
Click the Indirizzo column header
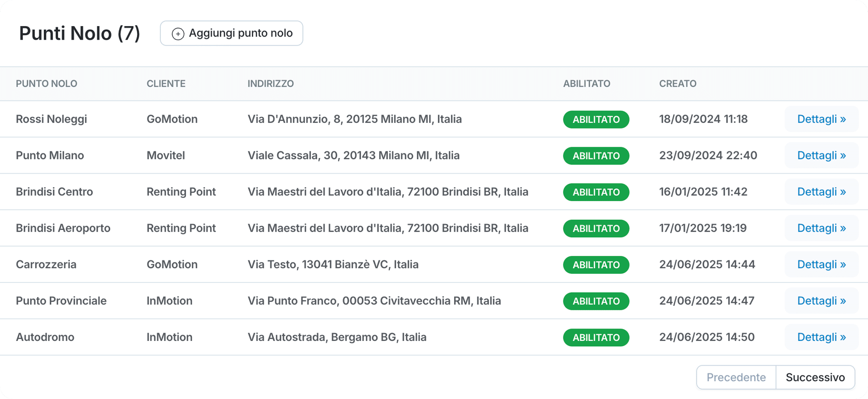[270, 84]
